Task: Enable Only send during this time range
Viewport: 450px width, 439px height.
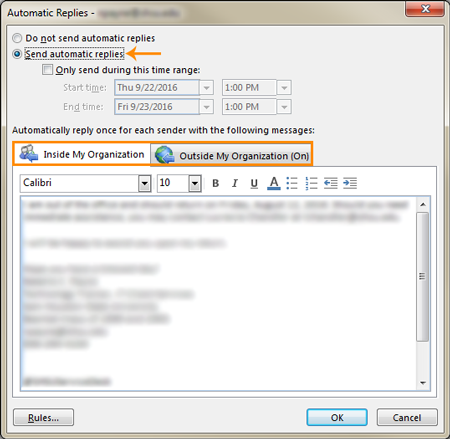Action: pos(47,70)
